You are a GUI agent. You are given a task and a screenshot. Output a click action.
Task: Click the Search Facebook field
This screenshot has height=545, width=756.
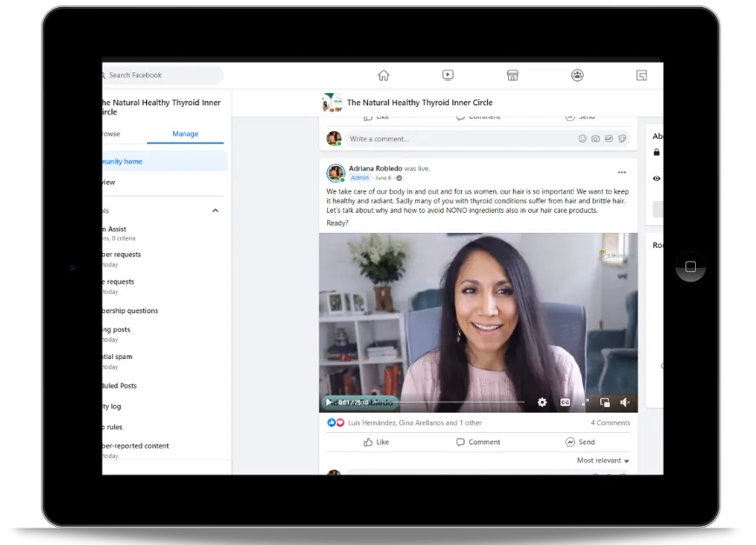tap(162, 75)
